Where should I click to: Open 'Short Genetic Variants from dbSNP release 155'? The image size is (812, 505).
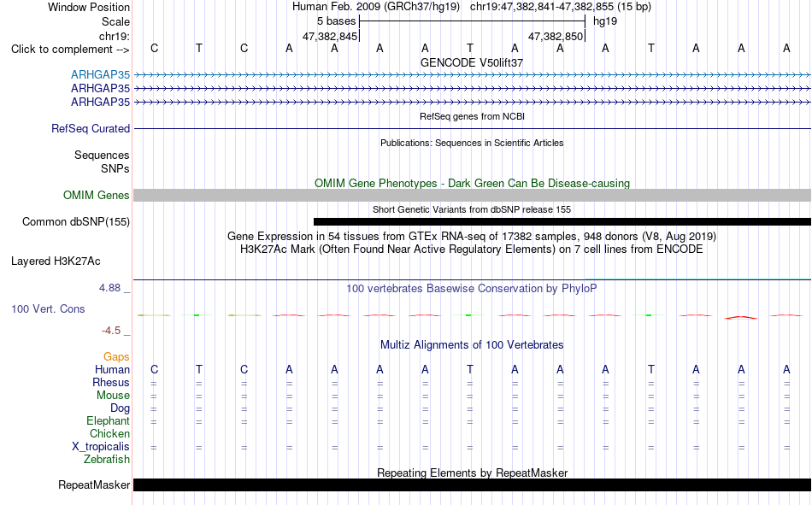coord(472,209)
